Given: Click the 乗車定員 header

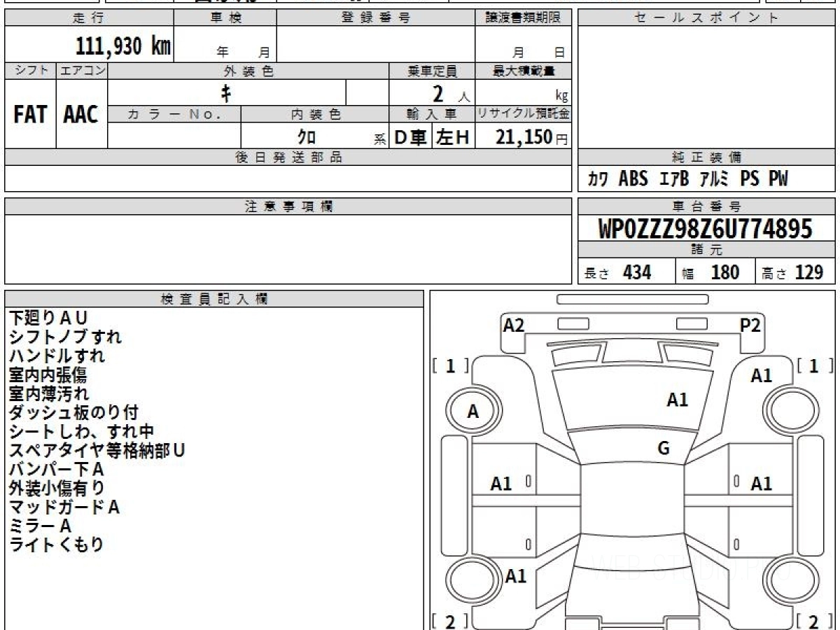Looking at the screenshot, I should [x=432, y=71].
